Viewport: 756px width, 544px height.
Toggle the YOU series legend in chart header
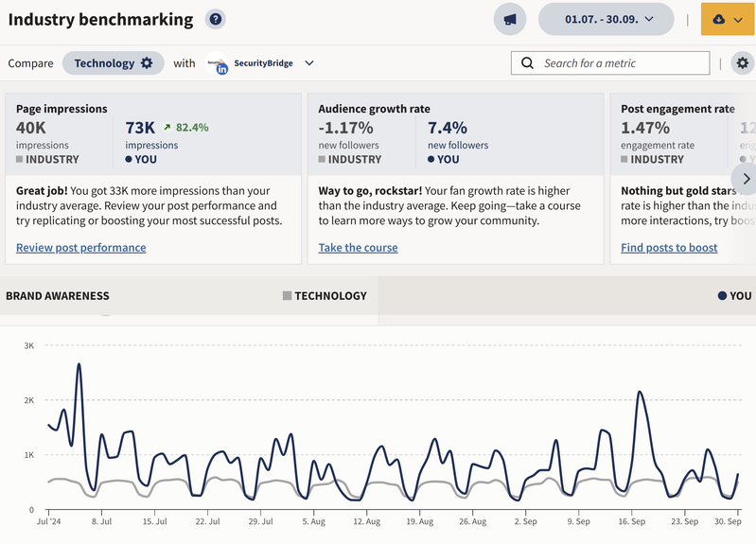tap(735, 295)
